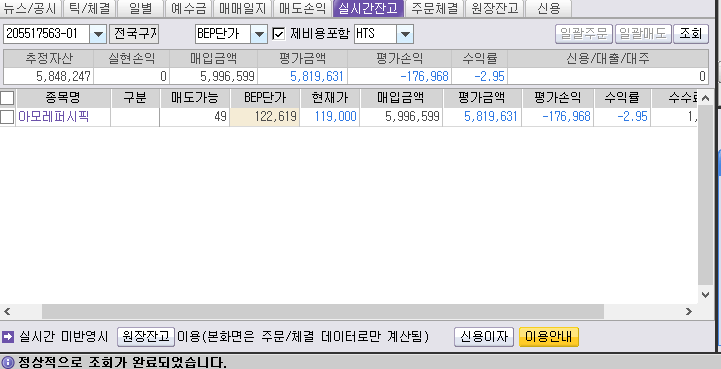Click the 일괄주문 button
This screenshot has width=721, height=369.
[584, 34]
